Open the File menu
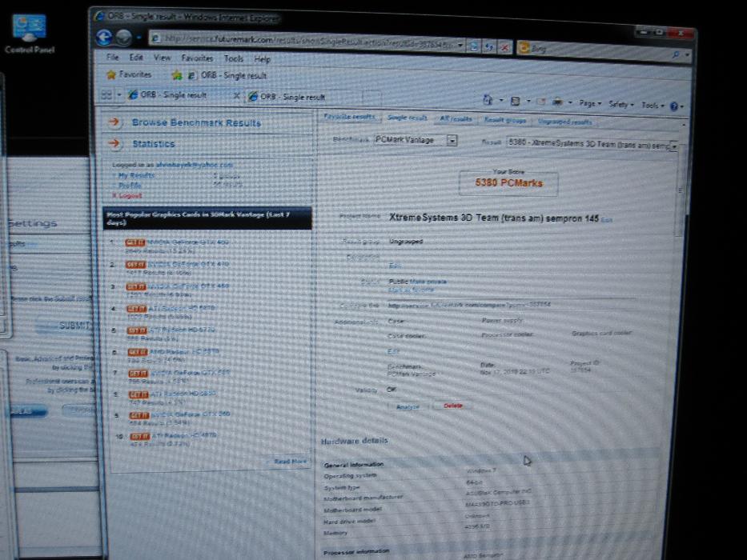The width and height of the screenshot is (747, 560). pos(112,57)
